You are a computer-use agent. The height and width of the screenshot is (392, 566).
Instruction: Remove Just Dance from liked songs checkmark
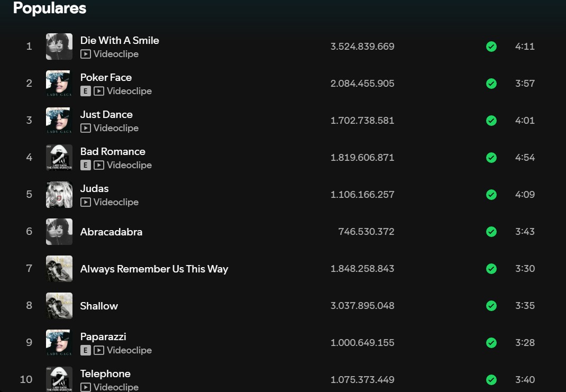click(x=491, y=121)
